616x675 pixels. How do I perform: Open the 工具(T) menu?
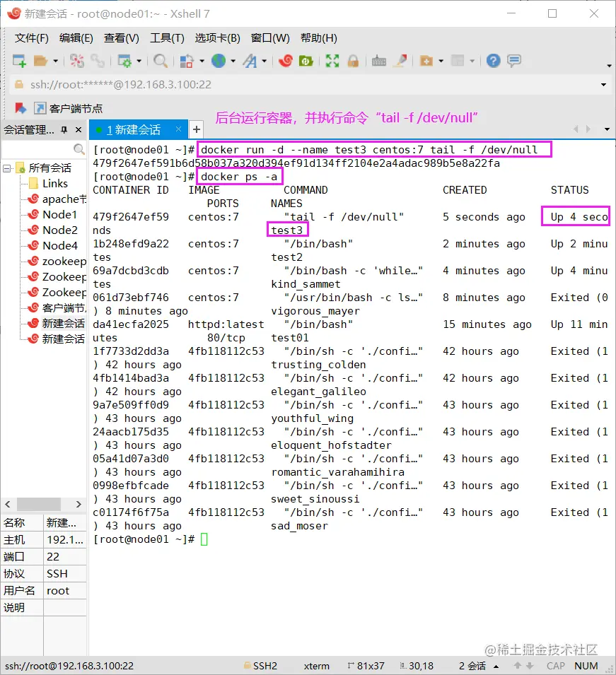(167, 38)
